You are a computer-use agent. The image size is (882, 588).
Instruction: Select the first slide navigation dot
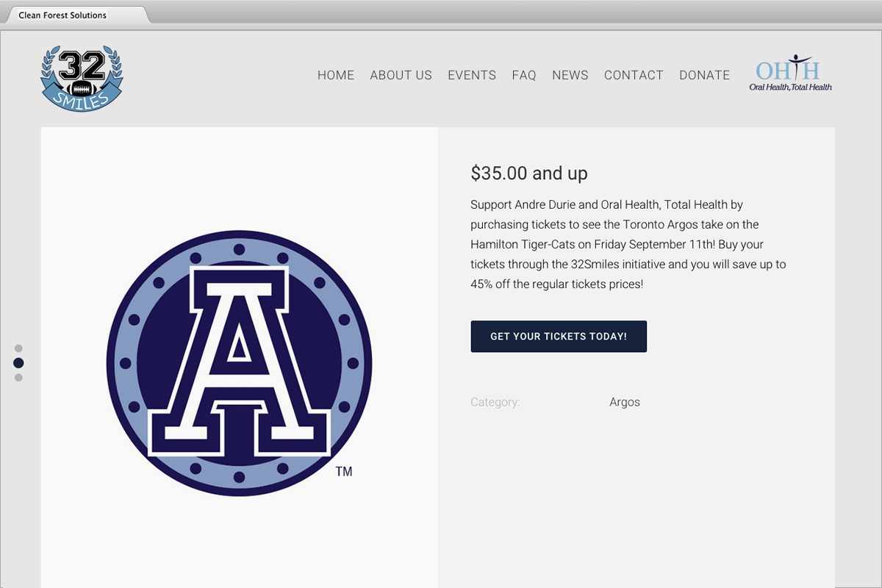18,348
